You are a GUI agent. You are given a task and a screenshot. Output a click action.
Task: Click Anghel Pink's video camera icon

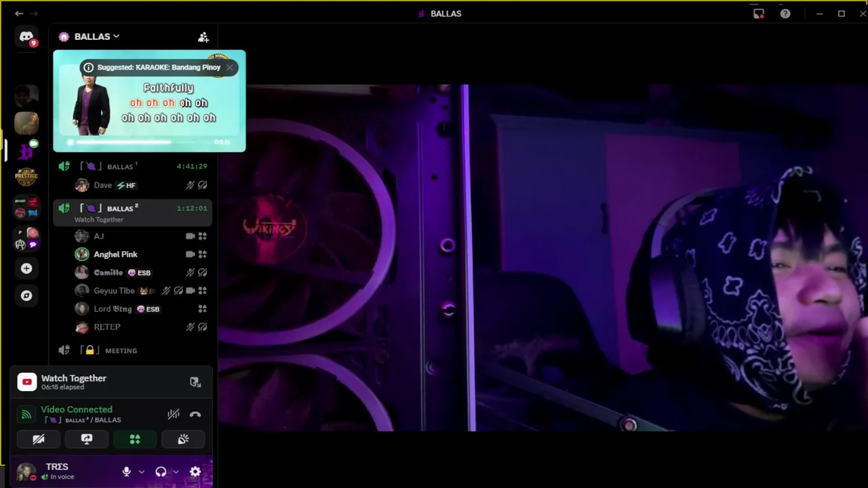[x=190, y=254]
